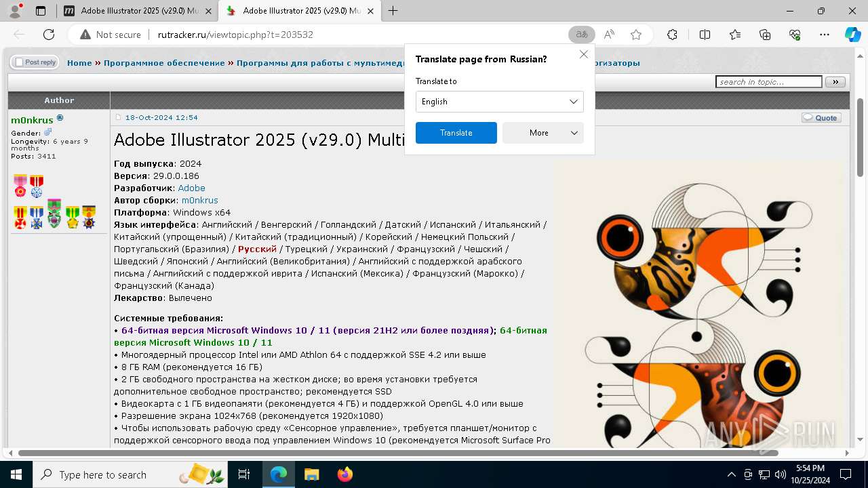The height and width of the screenshot is (488, 868).
Task: Click the search in topic field
Action: point(768,82)
